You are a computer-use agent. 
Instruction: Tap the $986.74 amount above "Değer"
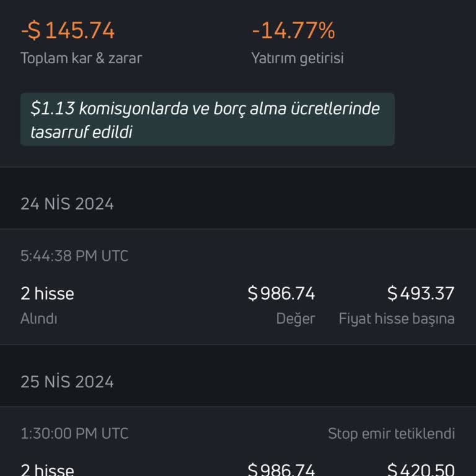(x=281, y=293)
